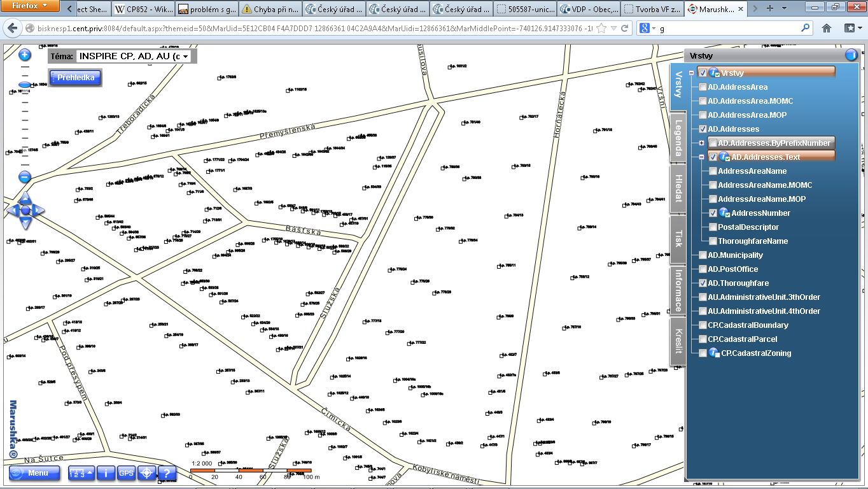Go to the browser home page icon
868x489 pixels.
click(827, 29)
